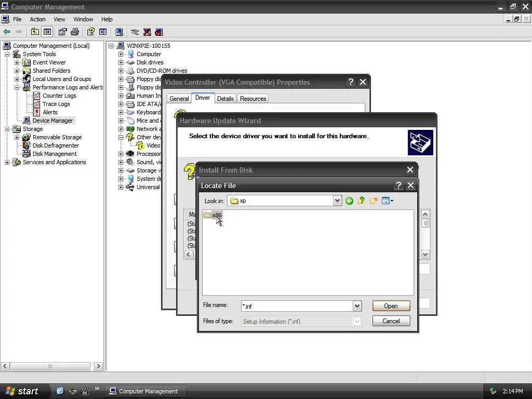Click the taskbar clock
Screen dimensions: 532x399
coord(513,391)
